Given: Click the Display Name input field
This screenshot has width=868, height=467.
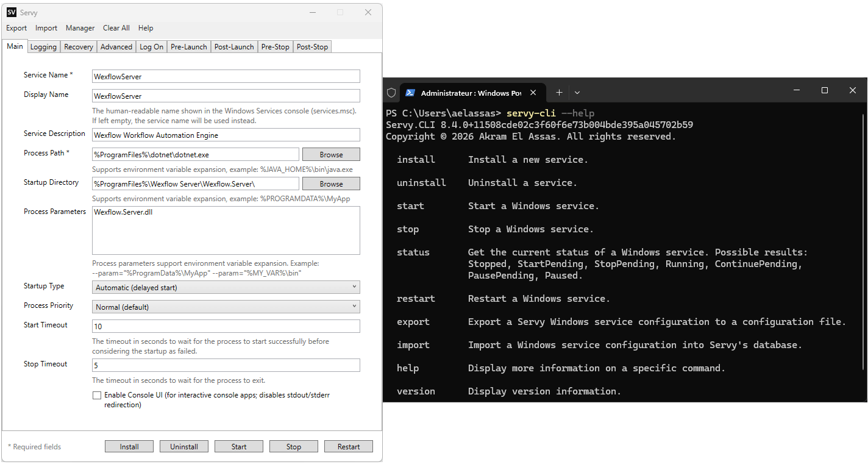Looking at the screenshot, I should (x=226, y=96).
